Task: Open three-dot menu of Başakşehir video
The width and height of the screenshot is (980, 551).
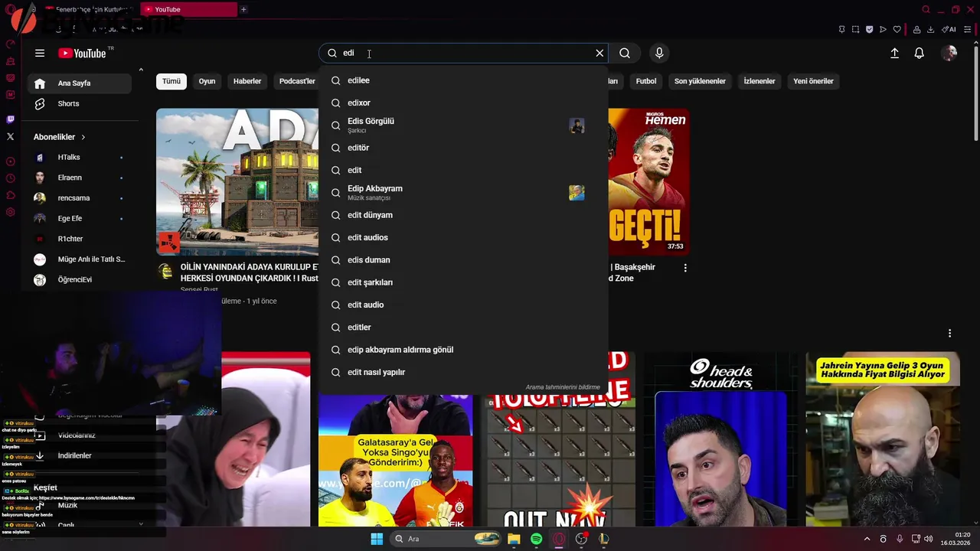Action: point(685,268)
